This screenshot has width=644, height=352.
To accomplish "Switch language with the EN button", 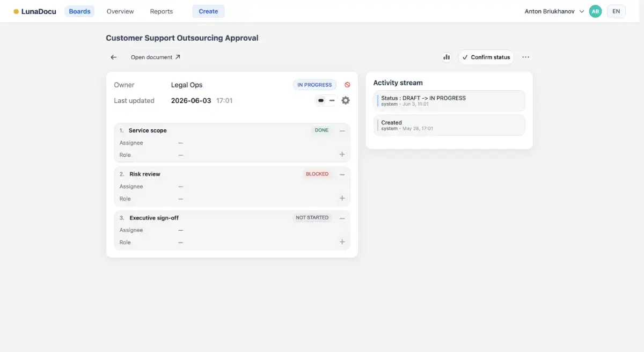I will click(x=616, y=11).
